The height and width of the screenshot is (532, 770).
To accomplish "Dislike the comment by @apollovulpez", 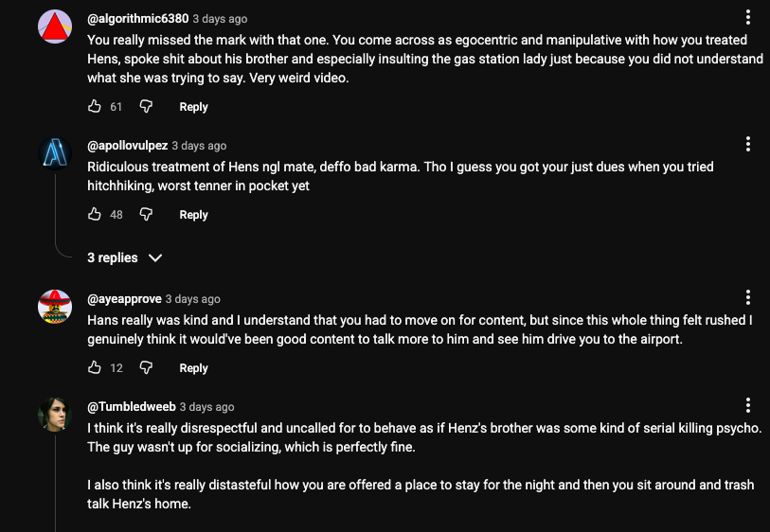I will (x=146, y=215).
